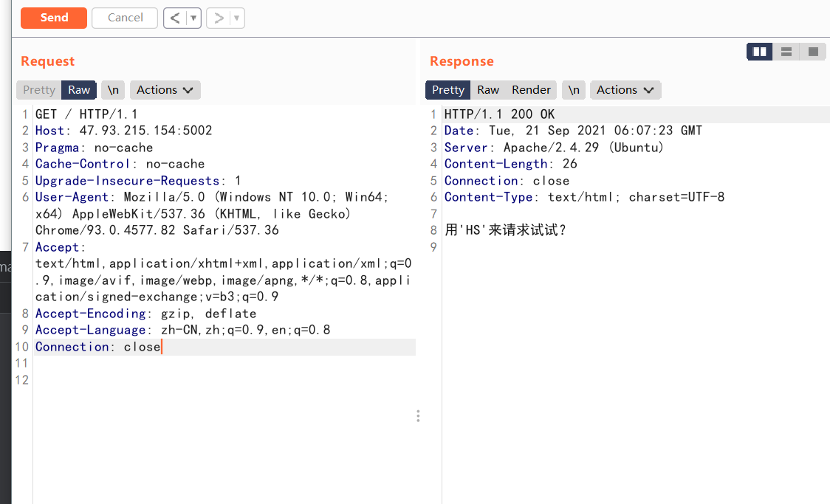Switch layout to side-by-side view

coord(759,52)
